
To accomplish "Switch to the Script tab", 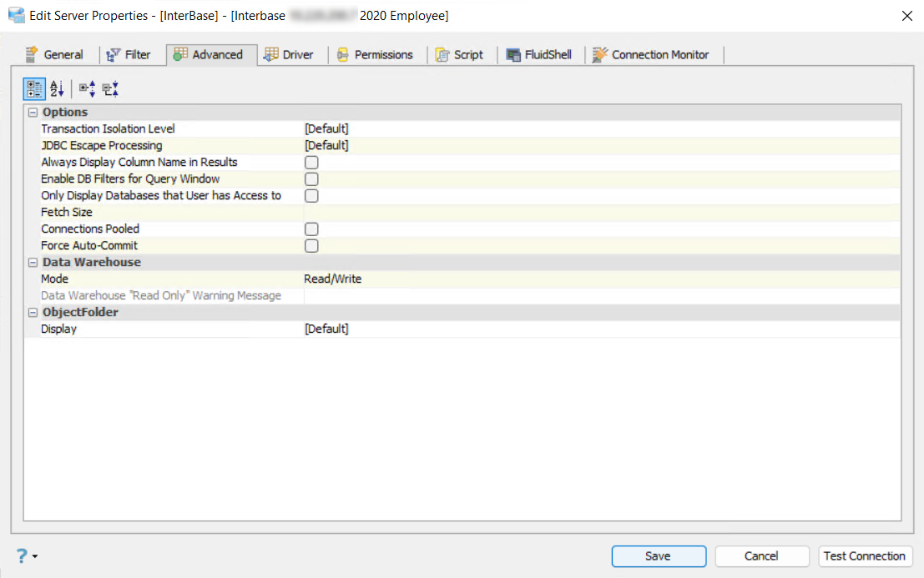I will tap(460, 55).
